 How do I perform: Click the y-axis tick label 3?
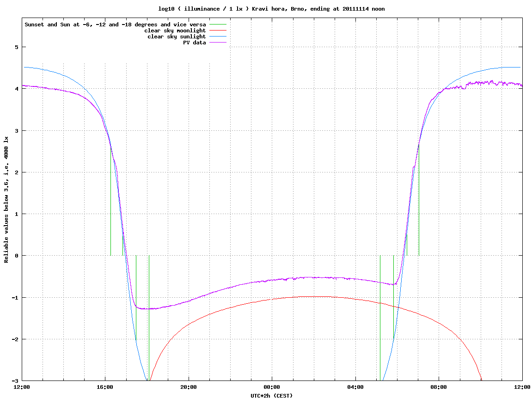click(17, 131)
